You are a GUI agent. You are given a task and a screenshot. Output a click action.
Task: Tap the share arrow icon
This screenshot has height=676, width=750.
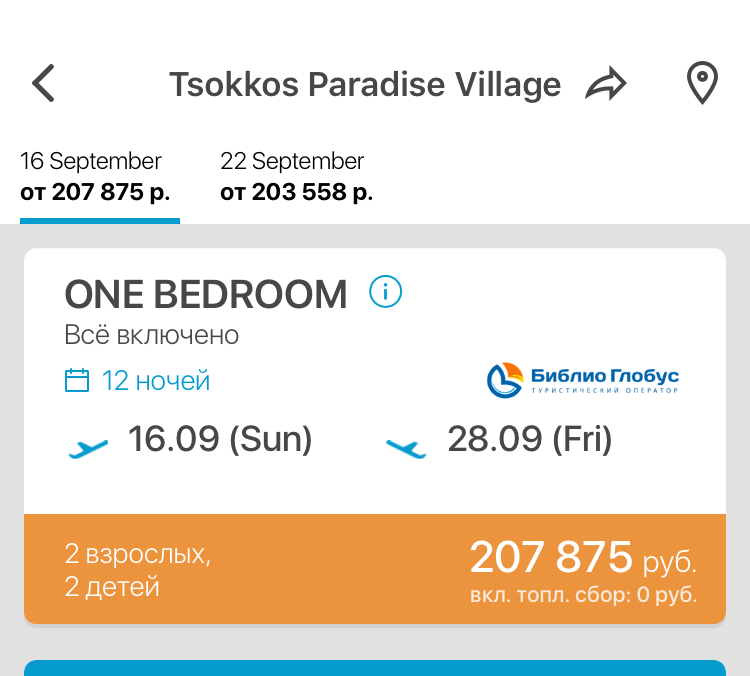coord(605,85)
